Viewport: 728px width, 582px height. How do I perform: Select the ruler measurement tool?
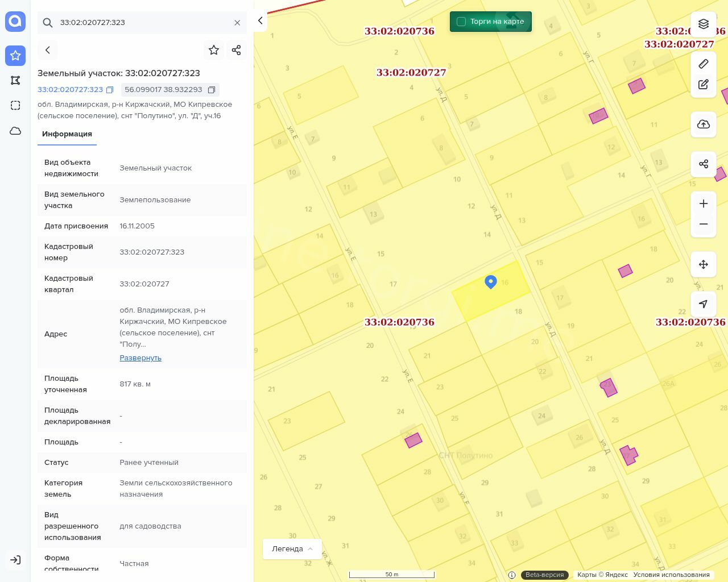click(704, 64)
